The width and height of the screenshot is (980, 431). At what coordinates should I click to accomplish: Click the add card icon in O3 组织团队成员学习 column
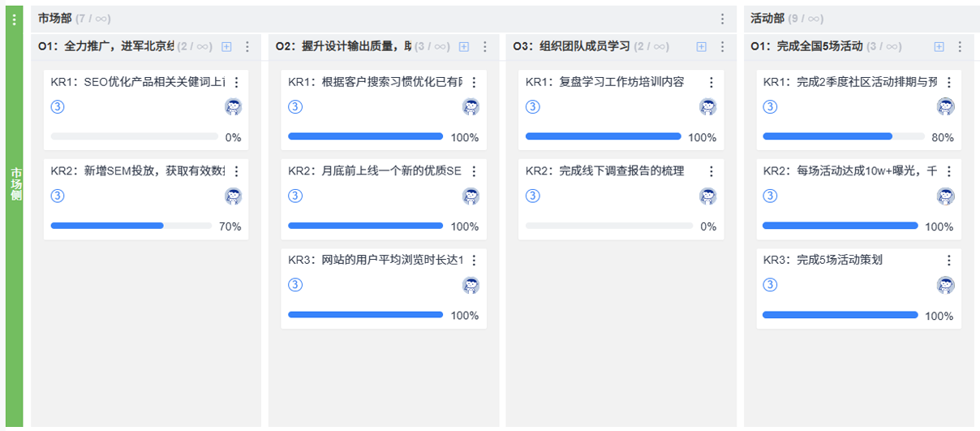[701, 47]
